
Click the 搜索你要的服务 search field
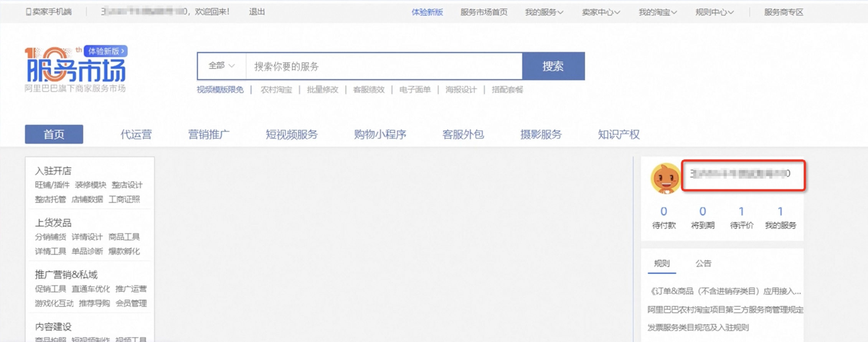[384, 66]
